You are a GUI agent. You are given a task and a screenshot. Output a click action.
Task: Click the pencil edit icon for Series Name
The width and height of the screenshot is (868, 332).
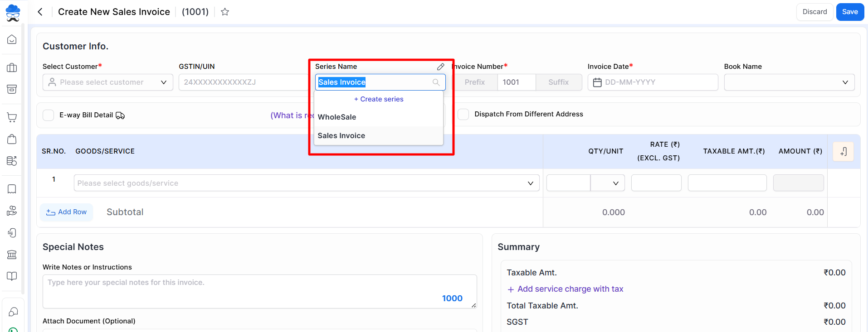coord(440,67)
